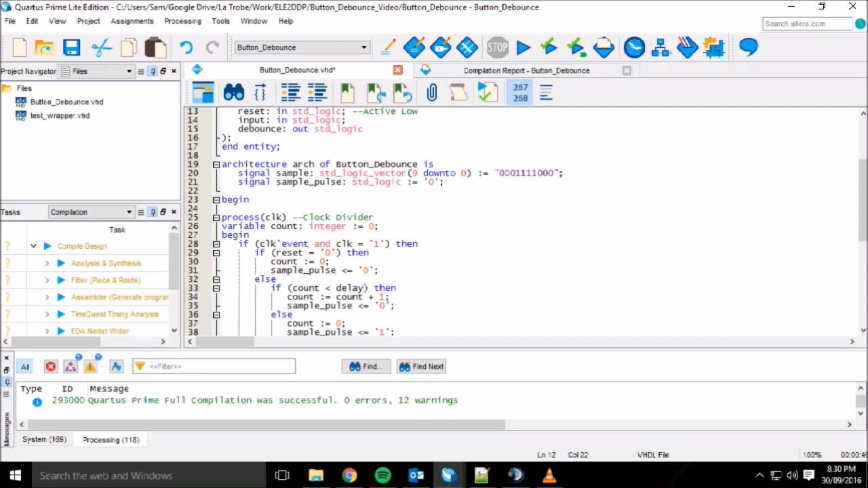Show only error messages with red X filter
Viewport: 868px width, 488px height.
point(51,367)
